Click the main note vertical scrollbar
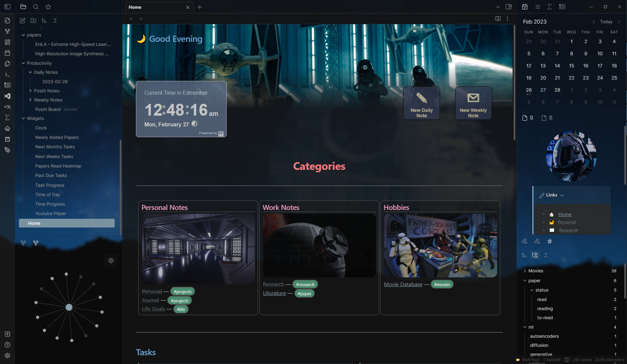627x364 pixels. (514, 83)
